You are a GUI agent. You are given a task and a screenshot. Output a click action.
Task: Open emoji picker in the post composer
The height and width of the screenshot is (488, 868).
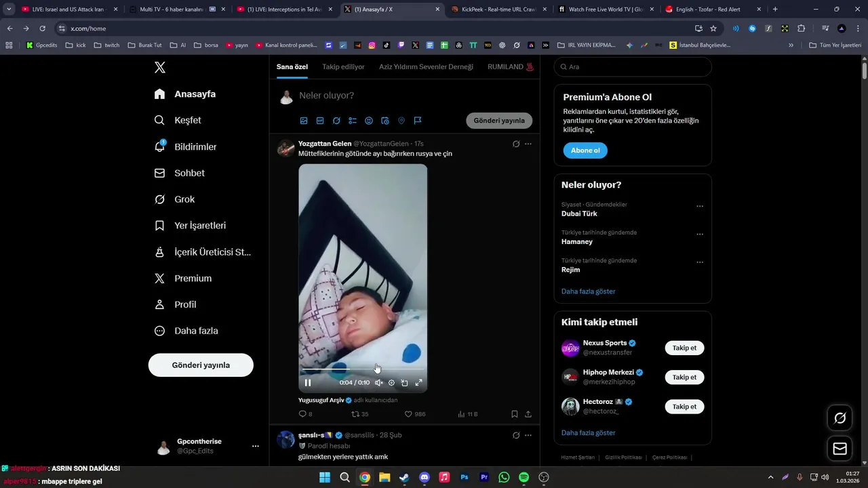click(369, 121)
